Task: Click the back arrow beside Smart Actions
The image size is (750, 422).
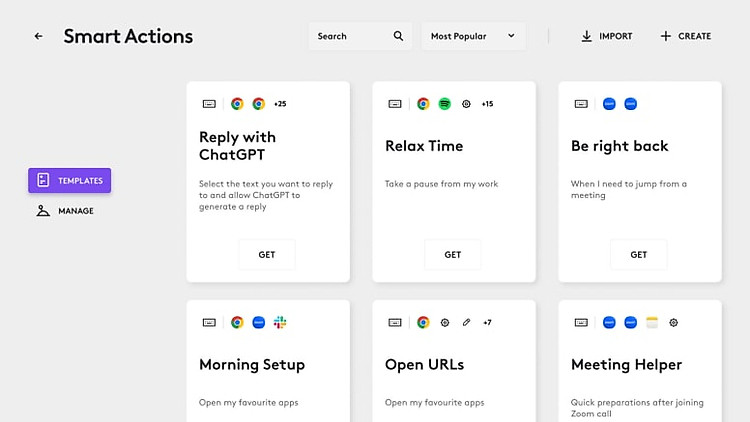Action: 38,36
